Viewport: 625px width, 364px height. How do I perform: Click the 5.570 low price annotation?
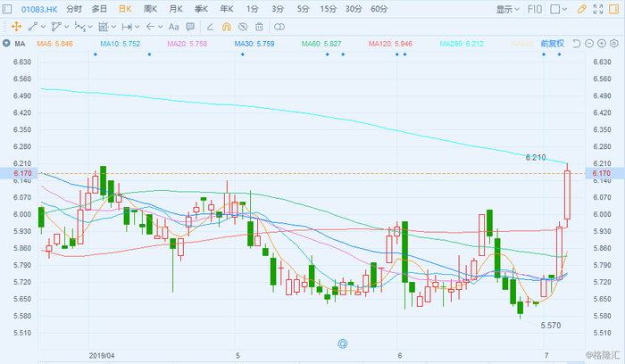pos(551,326)
